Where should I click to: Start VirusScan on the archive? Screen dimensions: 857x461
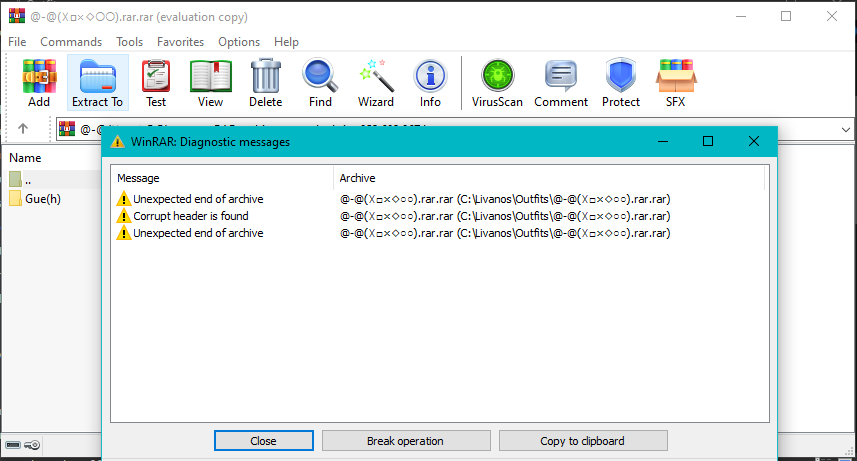point(497,82)
